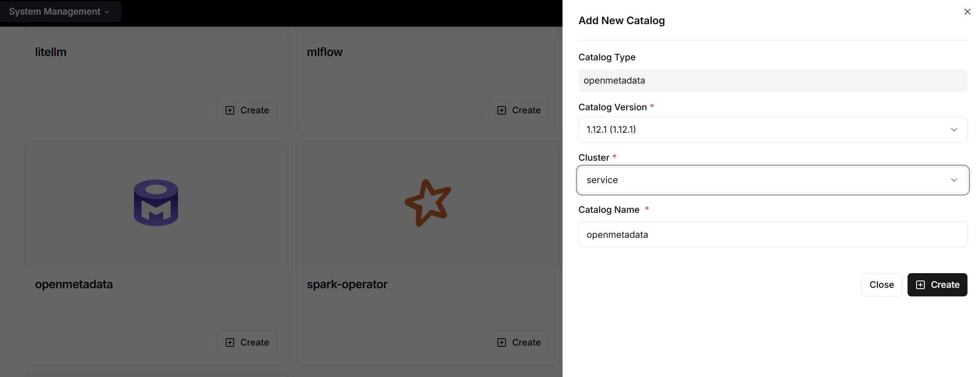Image resolution: width=980 pixels, height=377 pixels.
Task: Select the spark-operator card title
Action: tap(347, 284)
